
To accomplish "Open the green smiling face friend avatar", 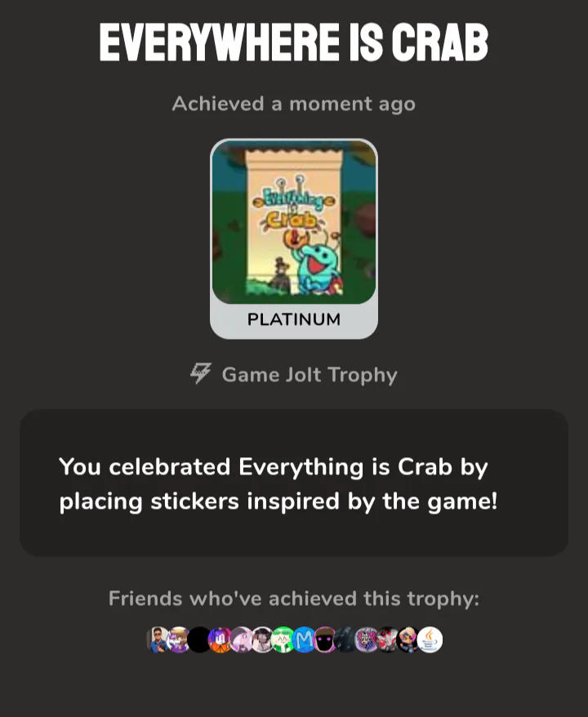I will coord(283,639).
